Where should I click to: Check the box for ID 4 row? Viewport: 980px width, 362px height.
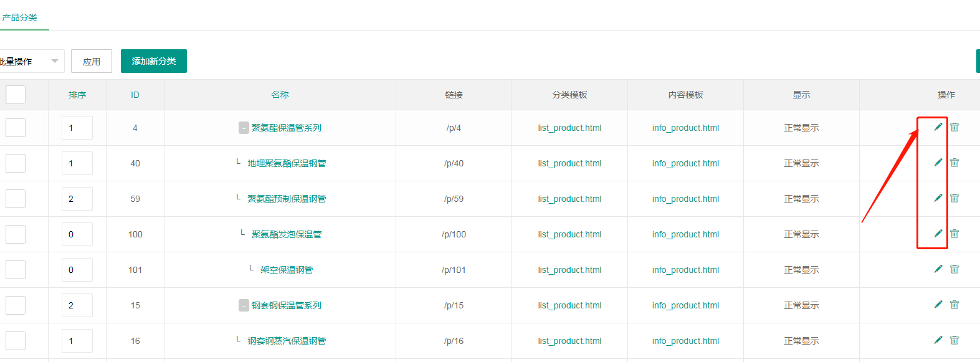pyautogui.click(x=16, y=128)
